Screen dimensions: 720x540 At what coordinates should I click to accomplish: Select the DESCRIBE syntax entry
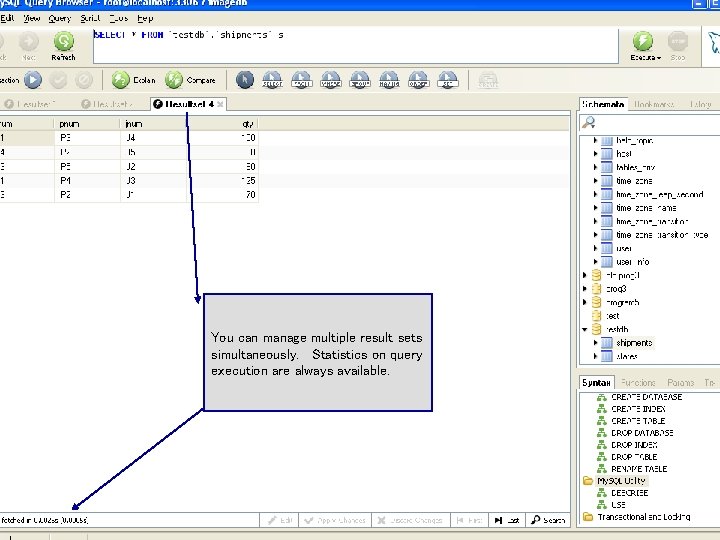point(630,493)
